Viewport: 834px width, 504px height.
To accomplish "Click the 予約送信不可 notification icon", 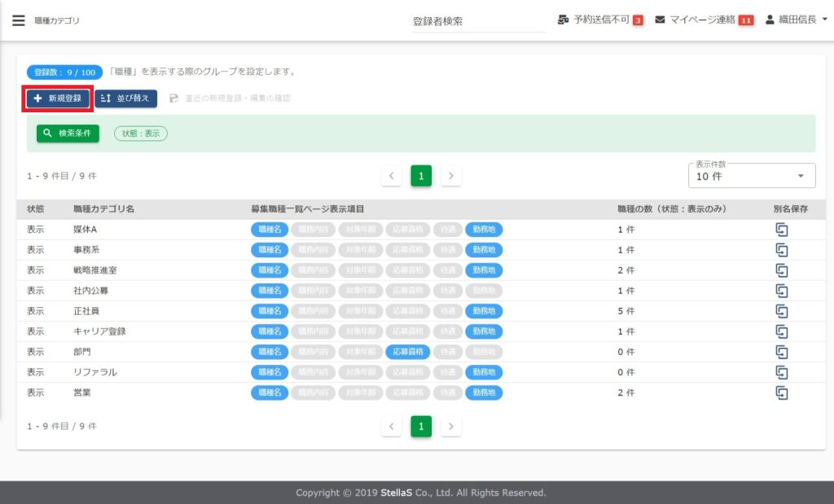I will 564,20.
